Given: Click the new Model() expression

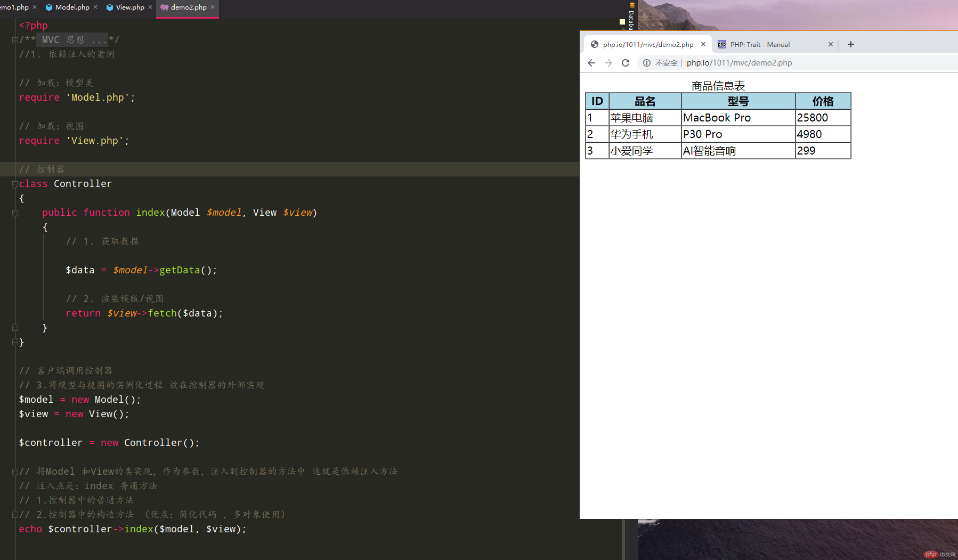Looking at the screenshot, I should click(x=103, y=400).
